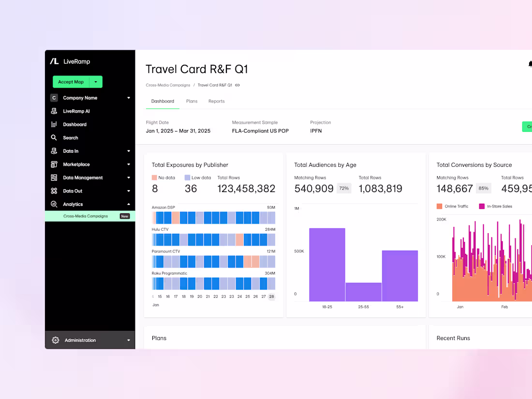532x399 pixels.
Task: Click the Roku Programmatic row label
Action: click(x=169, y=273)
